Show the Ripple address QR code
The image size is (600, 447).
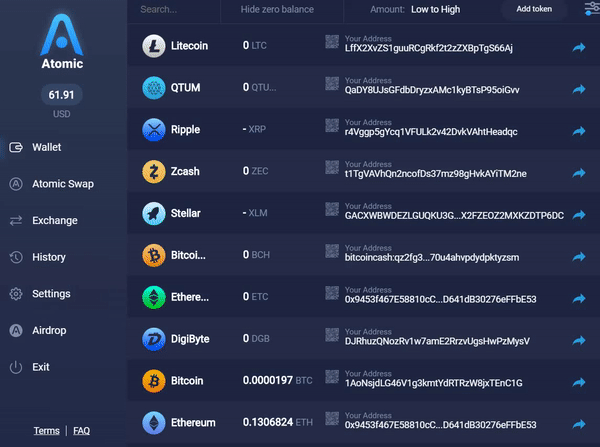332,126
